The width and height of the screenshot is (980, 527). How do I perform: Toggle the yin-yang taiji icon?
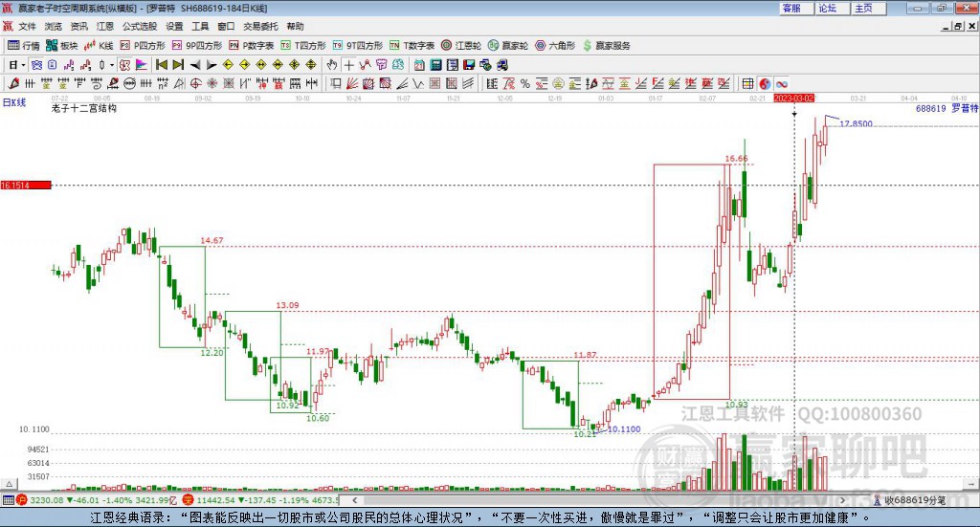click(x=765, y=83)
